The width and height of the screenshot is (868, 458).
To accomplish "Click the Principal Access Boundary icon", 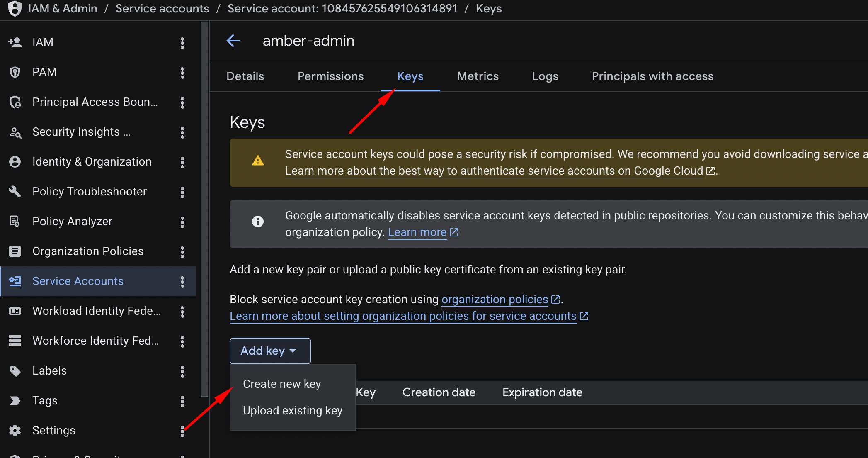I will (15, 102).
